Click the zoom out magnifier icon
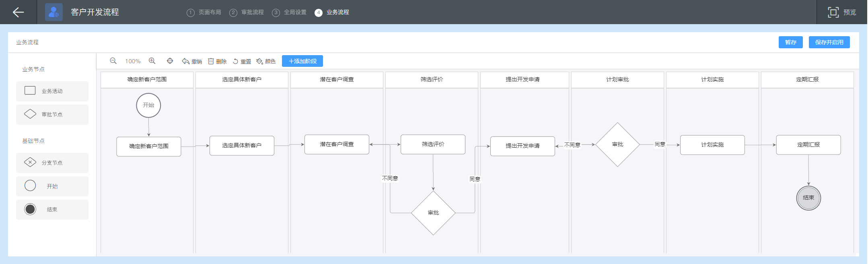The image size is (868, 264). point(113,61)
